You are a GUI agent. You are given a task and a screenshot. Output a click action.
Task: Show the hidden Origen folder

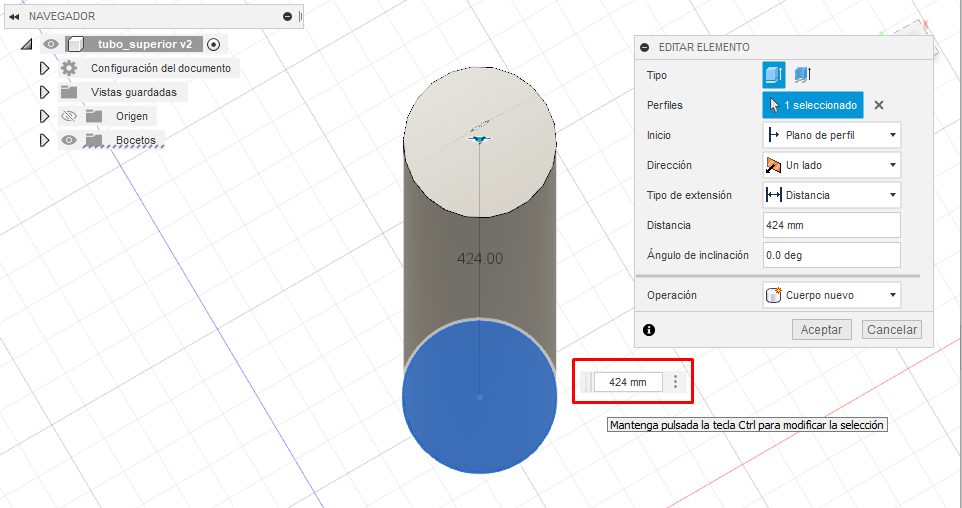coord(69,116)
